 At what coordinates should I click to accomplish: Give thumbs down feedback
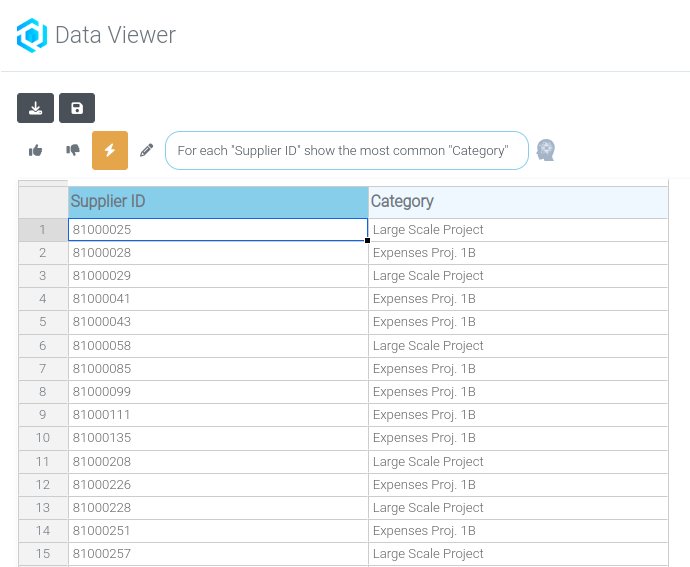(73, 150)
